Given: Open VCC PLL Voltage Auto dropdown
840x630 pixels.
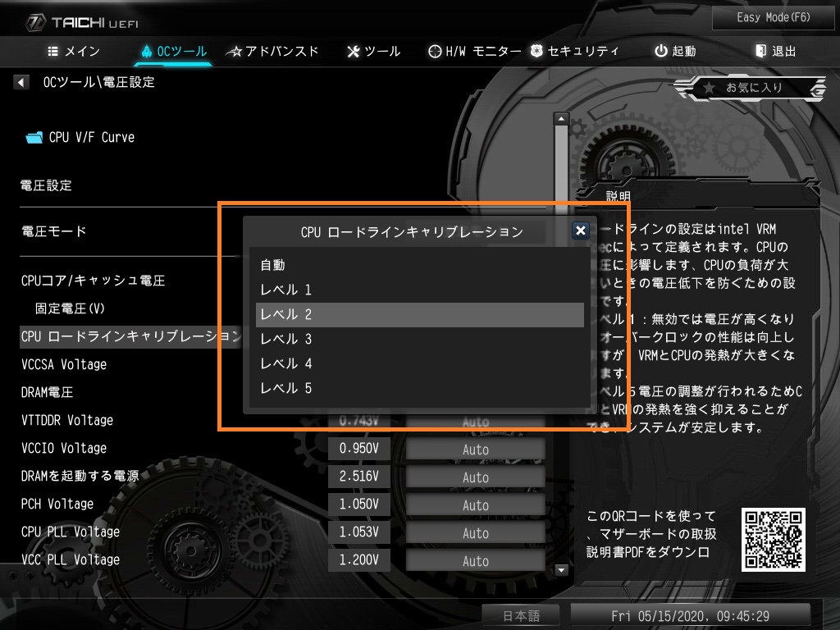Looking at the screenshot, I should coord(475,560).
